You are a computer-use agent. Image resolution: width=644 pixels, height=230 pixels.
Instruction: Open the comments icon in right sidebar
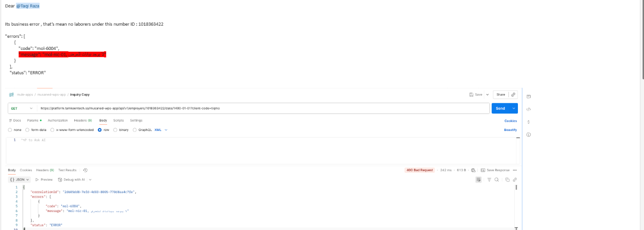pyautogui.click(x=528, y=96)
